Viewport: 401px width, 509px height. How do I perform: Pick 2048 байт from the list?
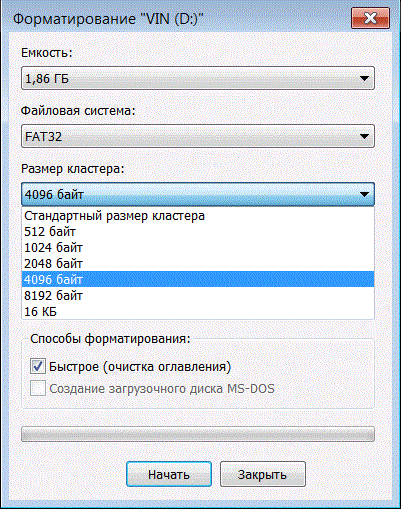(198, 264)
